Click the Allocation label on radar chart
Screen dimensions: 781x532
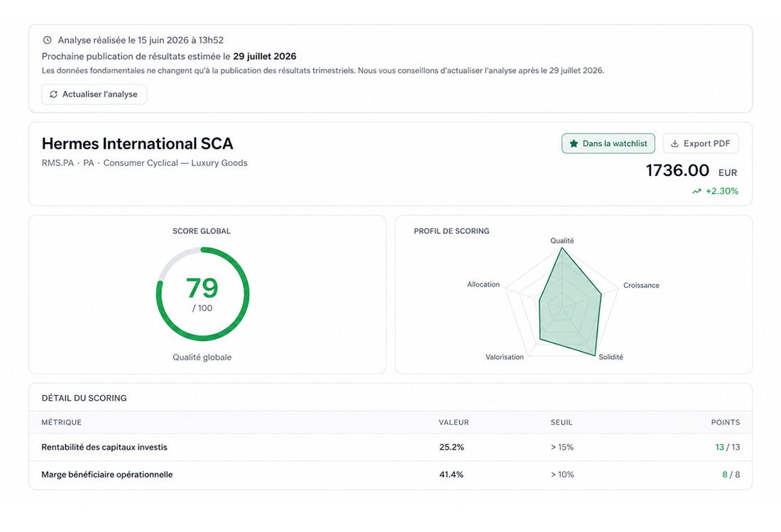click(483, 284)
